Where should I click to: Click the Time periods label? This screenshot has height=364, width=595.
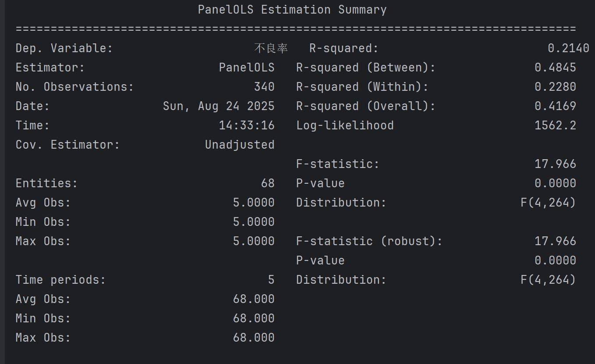(61, 280)
